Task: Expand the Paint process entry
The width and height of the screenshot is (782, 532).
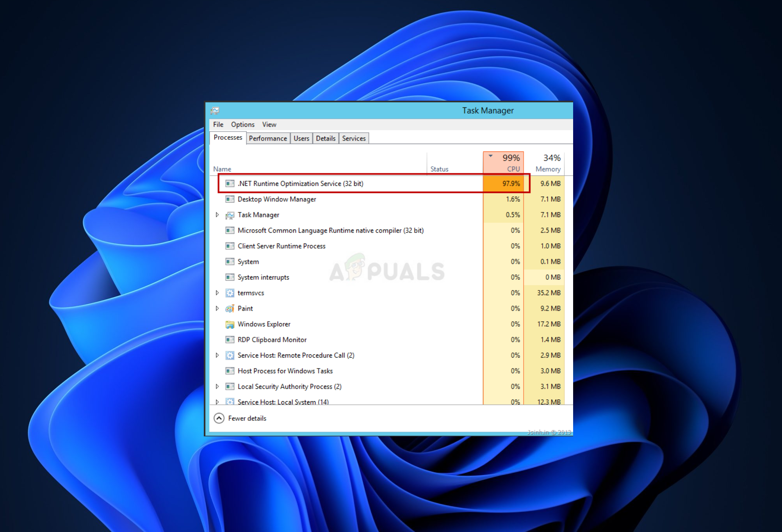Action: (217, 308)
